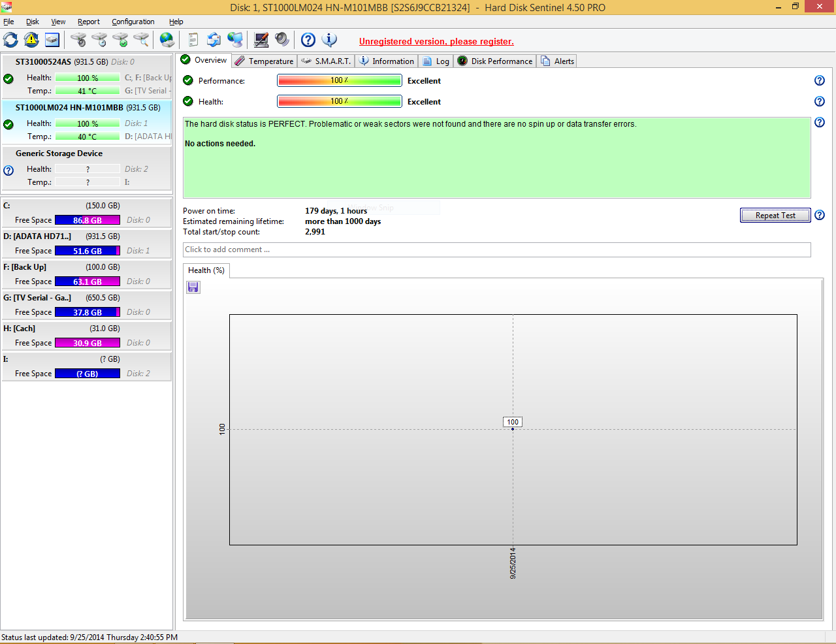836x644 pixels.
Task: Click the help icon next to Repeat Test
Action: point(820,215)
